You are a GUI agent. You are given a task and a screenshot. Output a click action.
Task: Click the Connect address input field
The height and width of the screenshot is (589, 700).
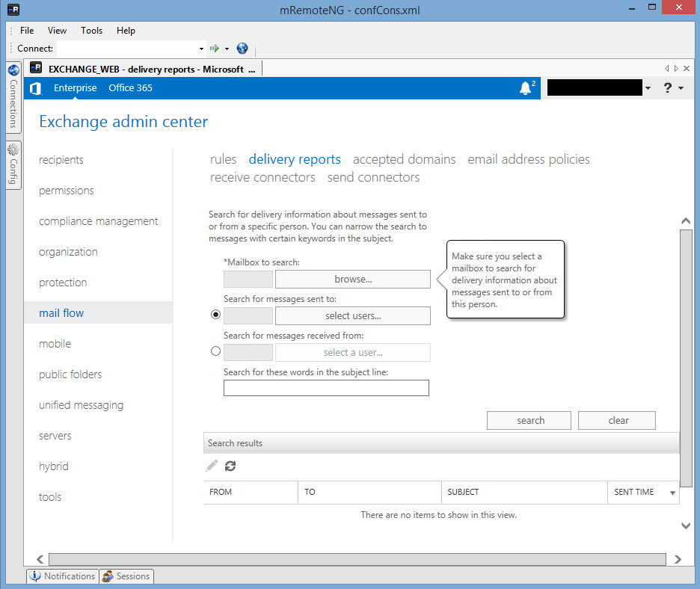[x=126, y=48]
